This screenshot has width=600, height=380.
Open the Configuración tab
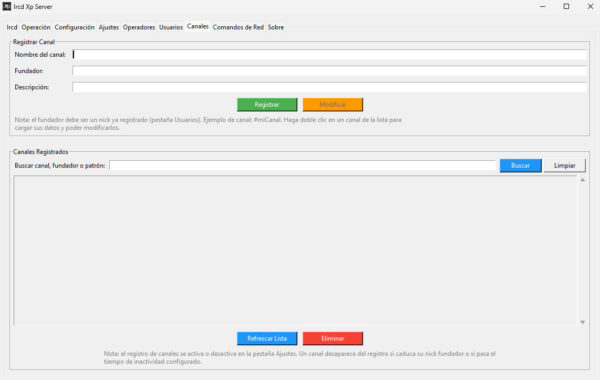point(74,27)
